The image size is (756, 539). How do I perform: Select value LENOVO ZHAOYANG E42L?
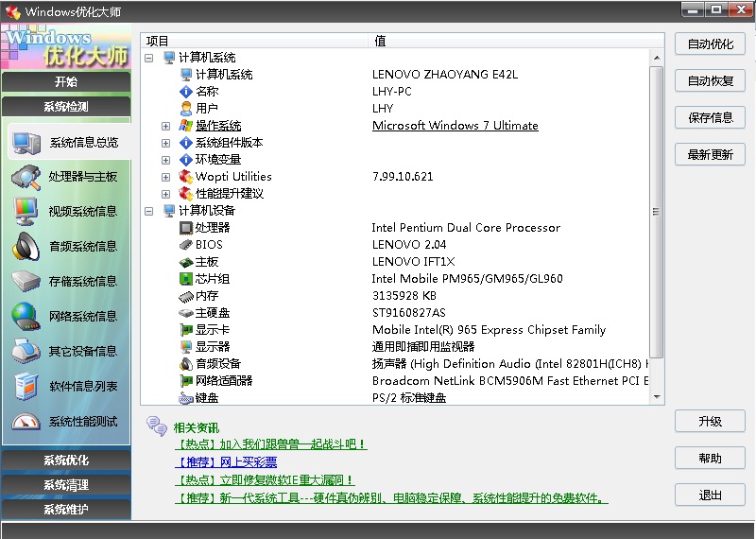pos(445,75)
